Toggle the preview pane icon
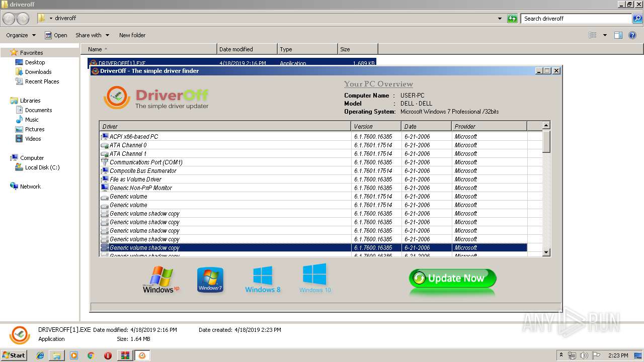 point(618,35)
